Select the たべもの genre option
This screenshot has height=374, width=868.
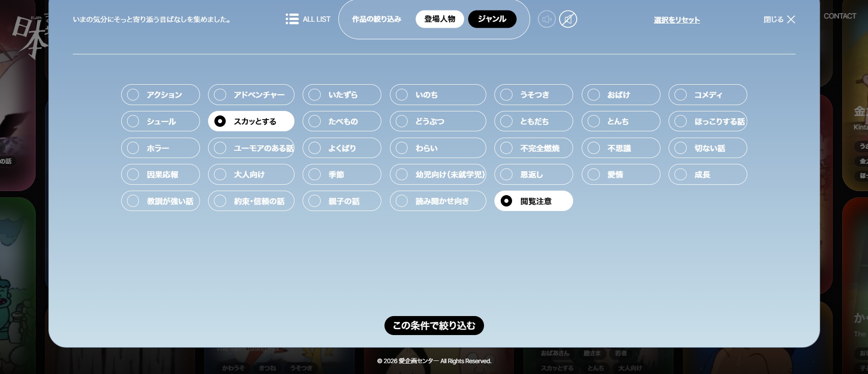(342, 121)
